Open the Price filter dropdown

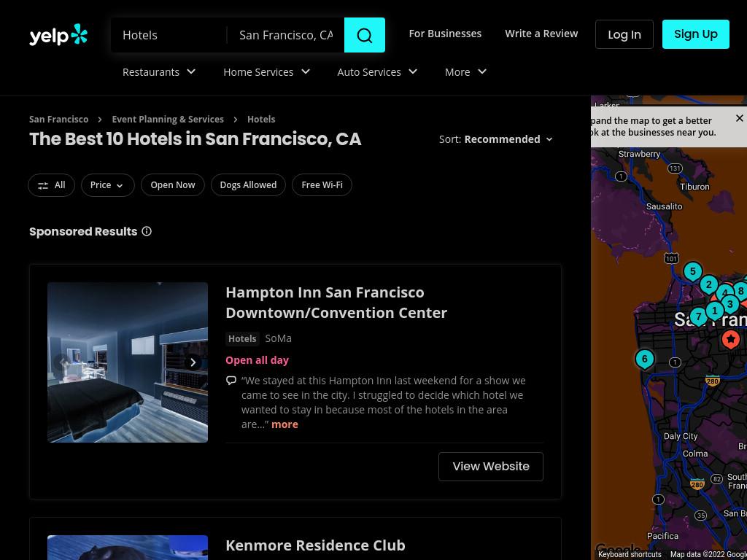pyautogui.click(x=108, y=185)
